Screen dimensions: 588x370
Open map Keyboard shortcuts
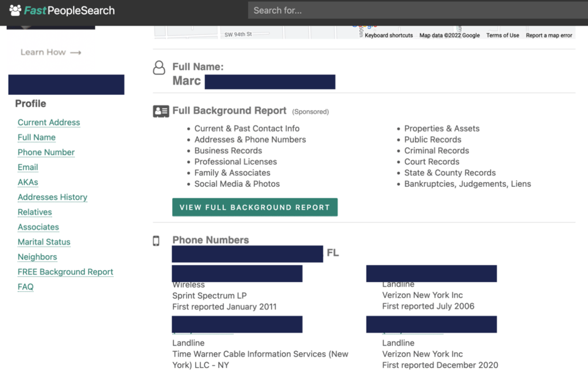click(x=389, y=35)
